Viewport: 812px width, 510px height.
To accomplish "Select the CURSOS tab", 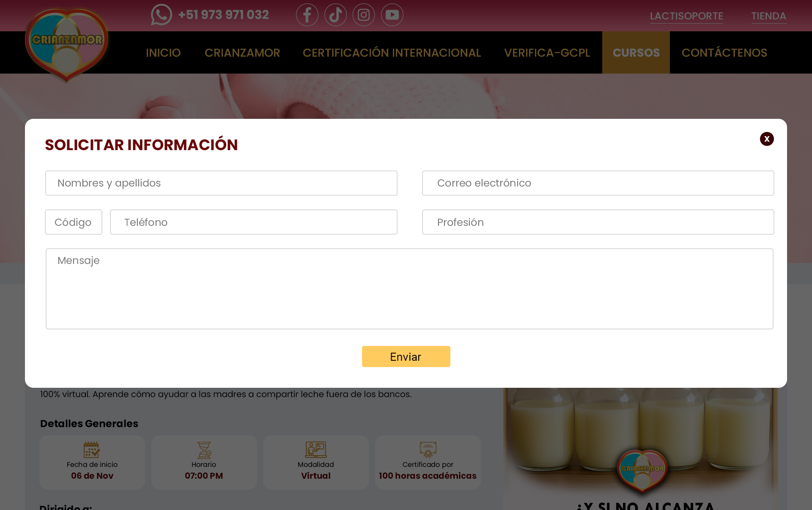I will (x=636, y=53).
